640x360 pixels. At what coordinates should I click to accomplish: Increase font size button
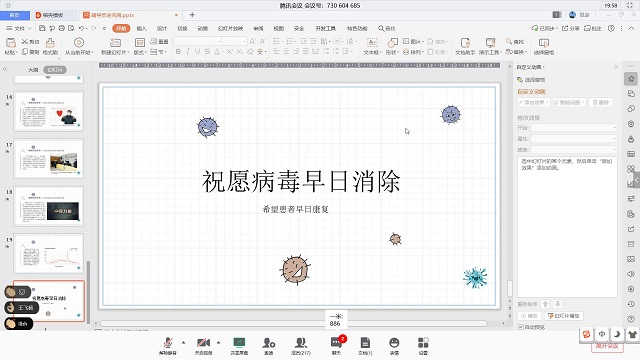coord(253,41)
